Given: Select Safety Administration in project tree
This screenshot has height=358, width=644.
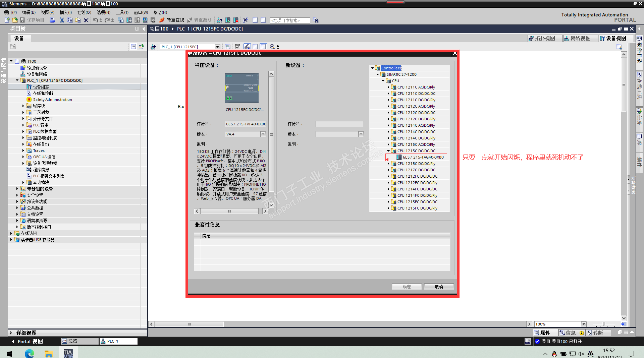Looking at the screenshot, I should (52, 100).
